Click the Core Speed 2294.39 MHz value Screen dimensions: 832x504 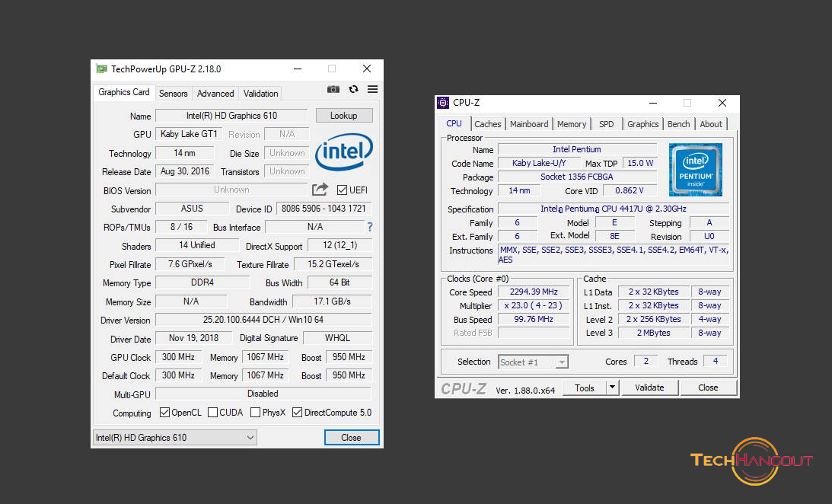pos(534,292)
